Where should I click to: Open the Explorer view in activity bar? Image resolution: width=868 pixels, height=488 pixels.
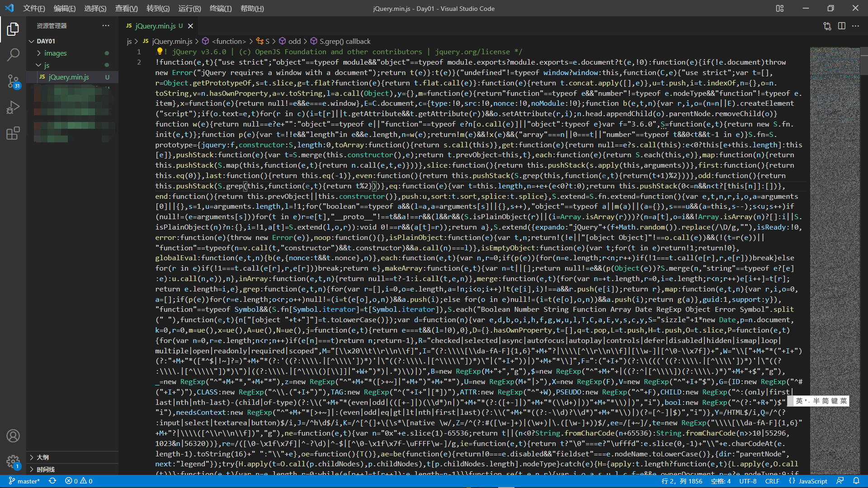tap(13, 29)
